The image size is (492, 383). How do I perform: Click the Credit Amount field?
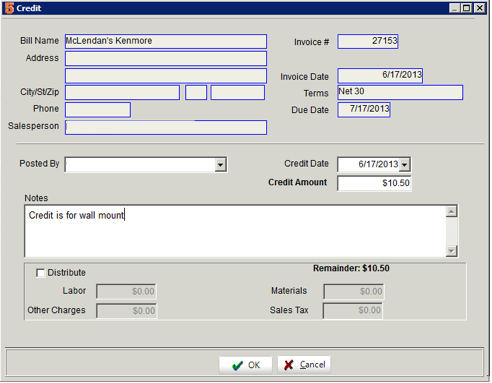[374, 183]
